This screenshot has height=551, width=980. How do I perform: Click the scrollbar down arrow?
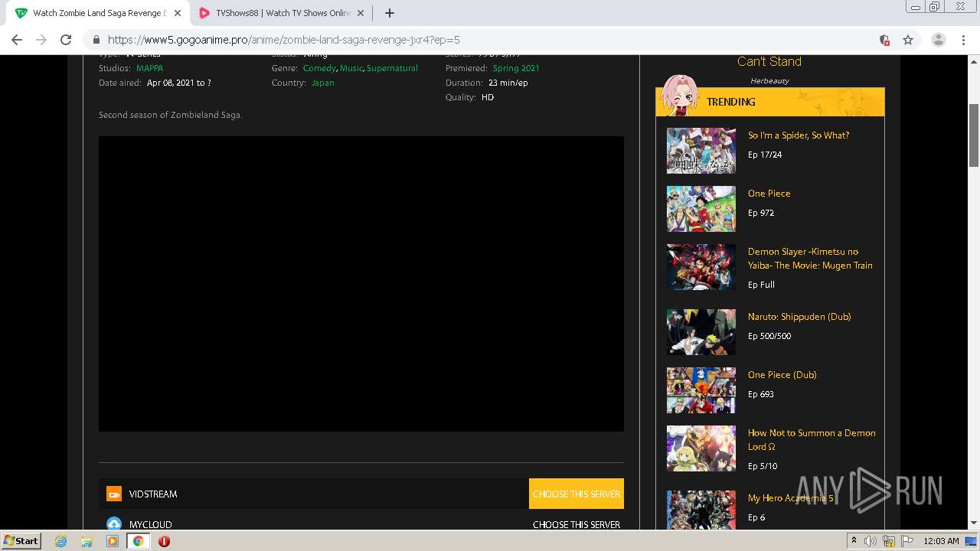(x=974, y=524)
